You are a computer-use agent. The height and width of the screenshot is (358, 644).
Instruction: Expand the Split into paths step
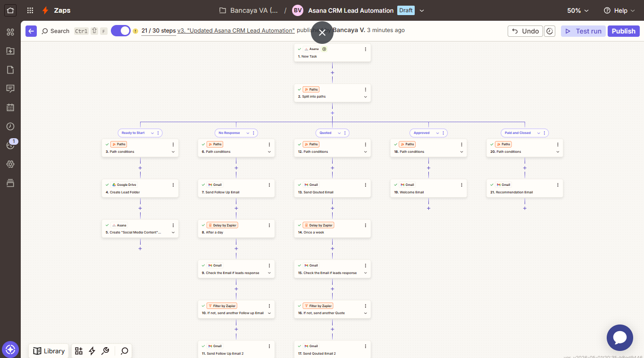365,97
